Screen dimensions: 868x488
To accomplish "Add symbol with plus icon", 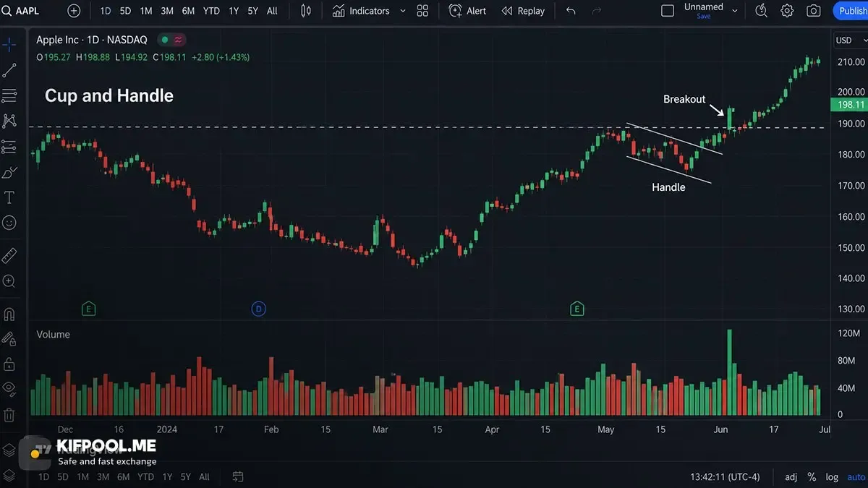I will pos(74,11).
